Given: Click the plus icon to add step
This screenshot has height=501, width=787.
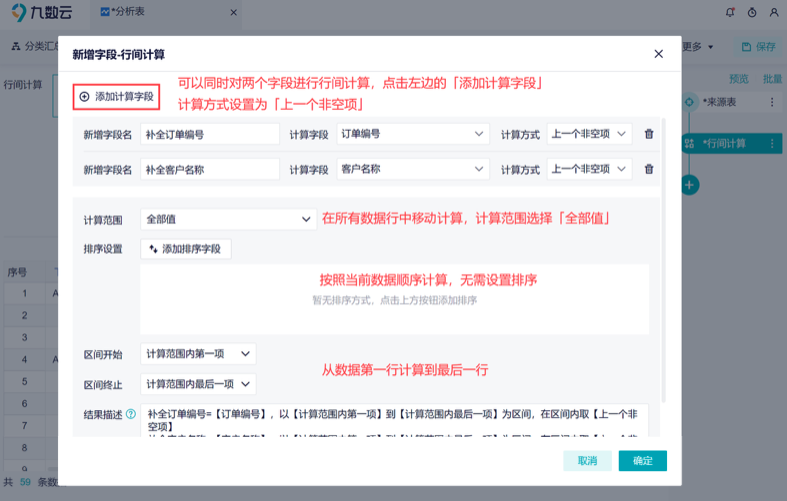Looking at the screenshot, I should click(x=690, y=185).
